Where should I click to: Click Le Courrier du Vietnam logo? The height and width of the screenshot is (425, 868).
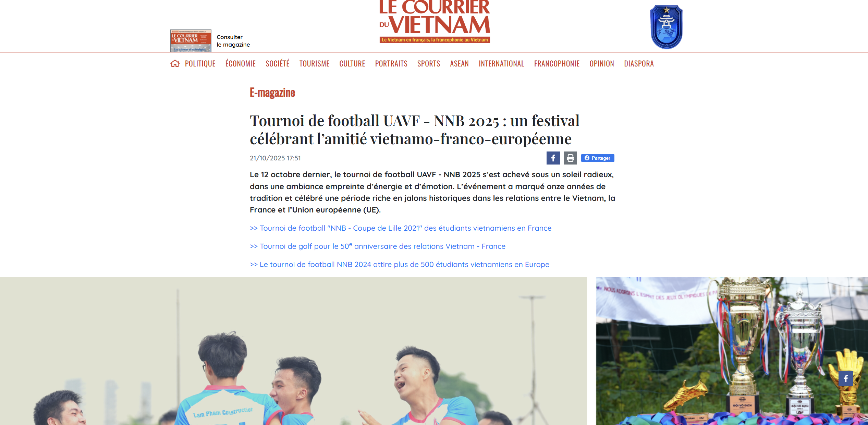click(435, 21)
